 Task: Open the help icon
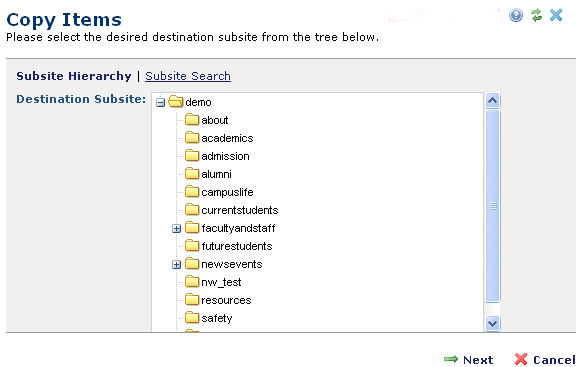[516, 15]
